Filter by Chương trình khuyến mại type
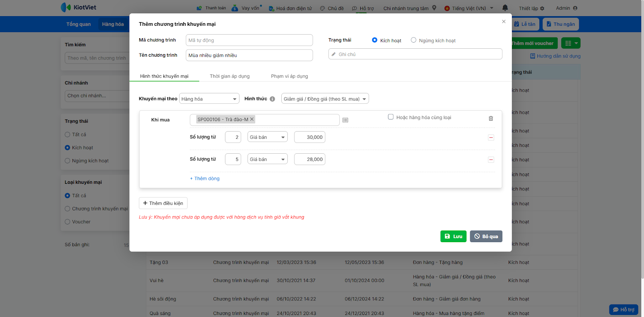Screen dimensions: 644x317 point(68,209)
